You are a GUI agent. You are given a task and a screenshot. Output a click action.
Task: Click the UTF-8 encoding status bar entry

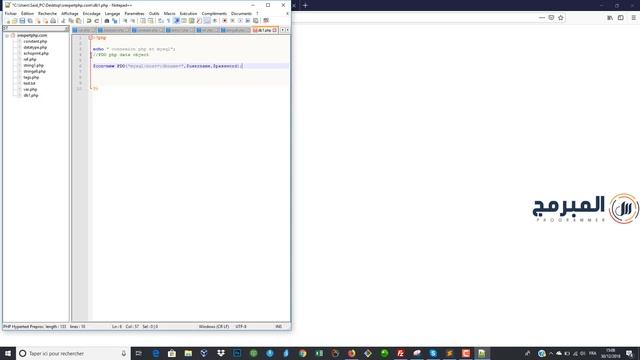tap(241, 327)
